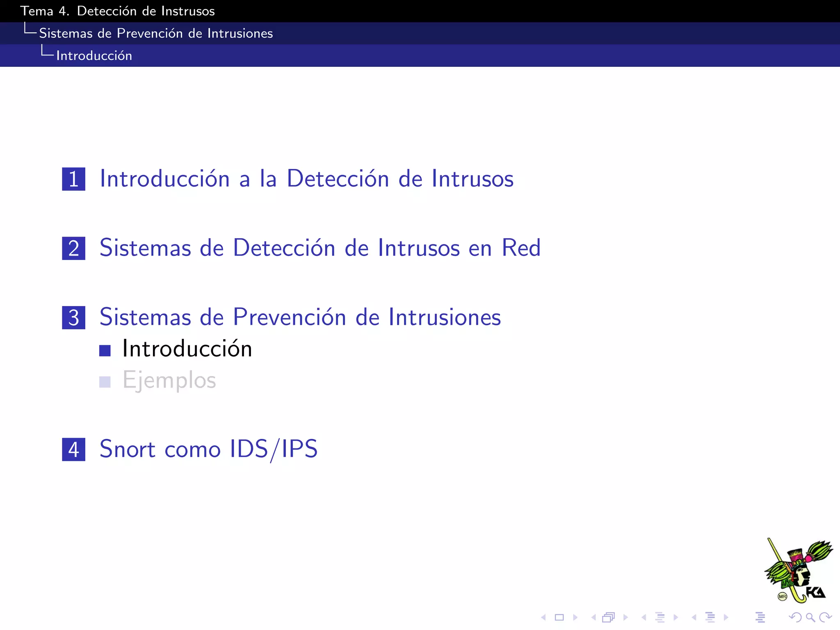This screenshot has width=840, height=630.
Task: Click the section navigation icon
Action: click(x=710, y=617)
